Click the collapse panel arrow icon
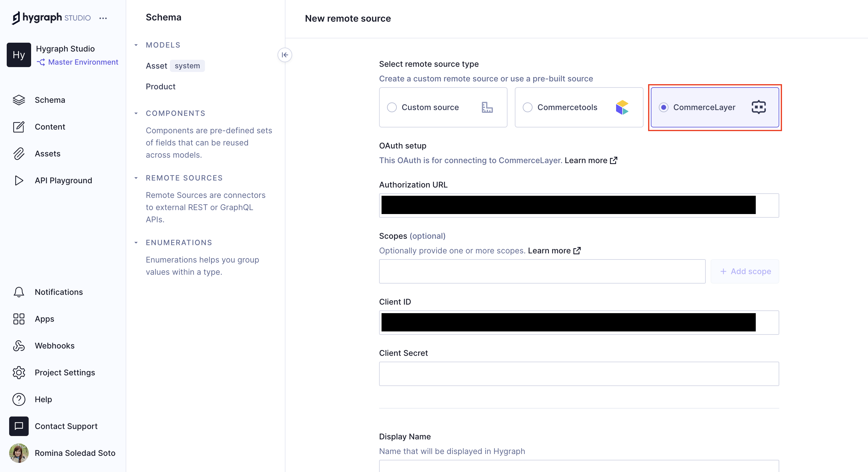This screenshot has width=868, height=472. (285, 55)
